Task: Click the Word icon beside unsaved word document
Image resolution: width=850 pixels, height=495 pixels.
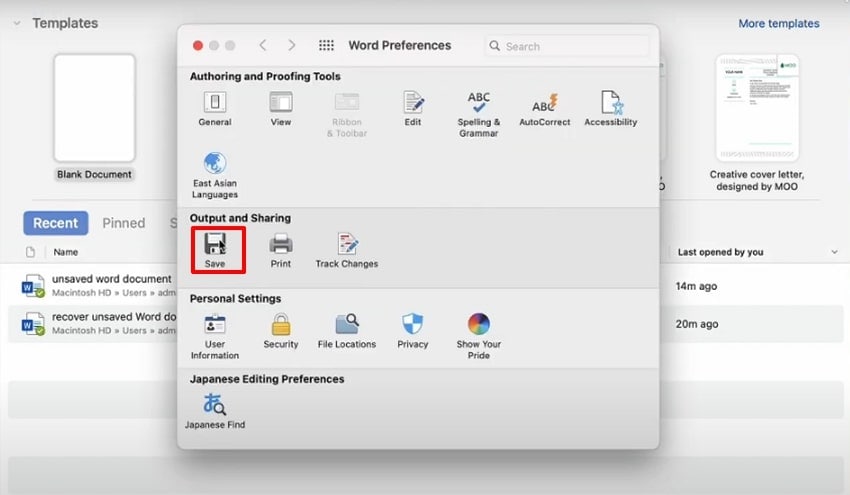Action: point(33,286)
